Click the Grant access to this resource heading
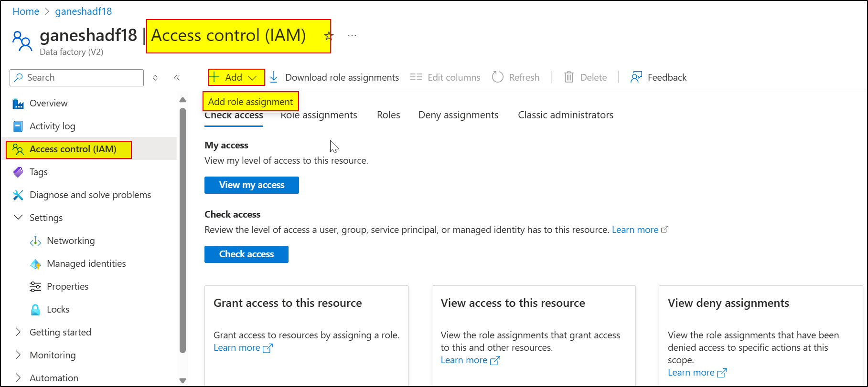868x387 pixels. 288,303
